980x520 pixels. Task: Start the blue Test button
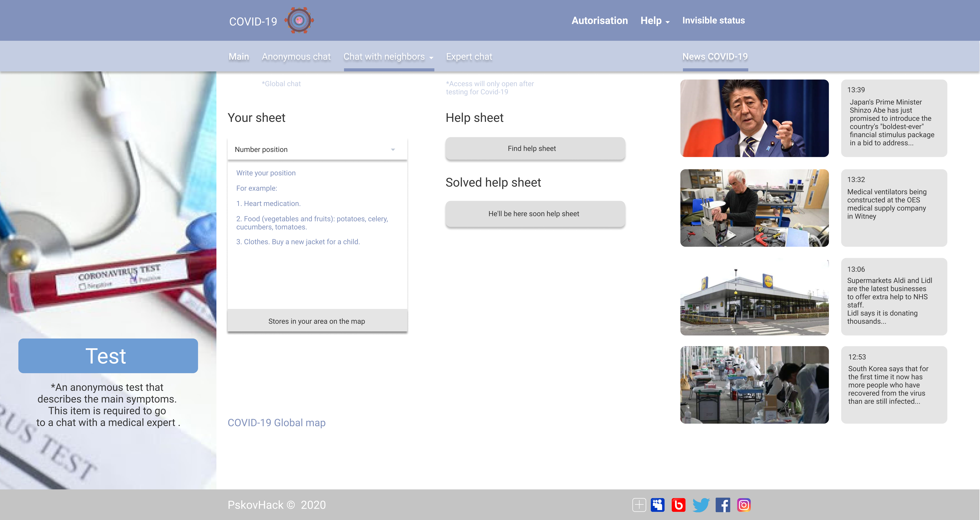(108, 356)
